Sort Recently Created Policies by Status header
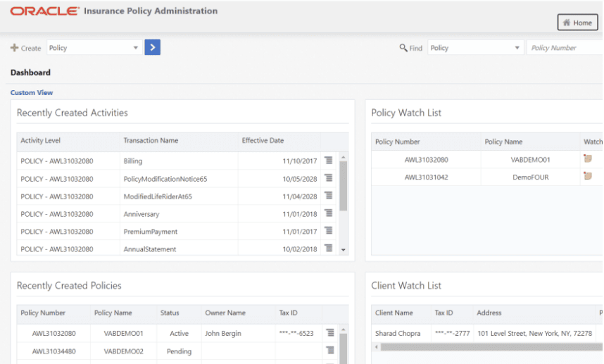The image size is (604, 364). click(170, 313)
